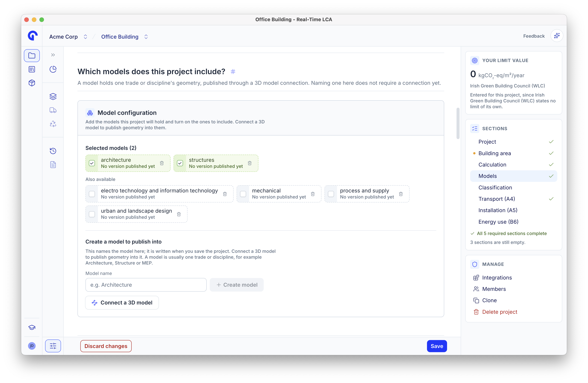Click the pie chart results icon
588x383 pixels.
coord(53,69)
